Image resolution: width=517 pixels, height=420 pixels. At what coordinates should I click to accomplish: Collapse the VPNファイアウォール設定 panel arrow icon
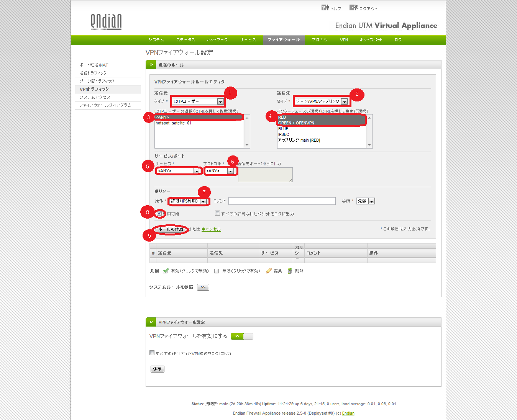151,322
